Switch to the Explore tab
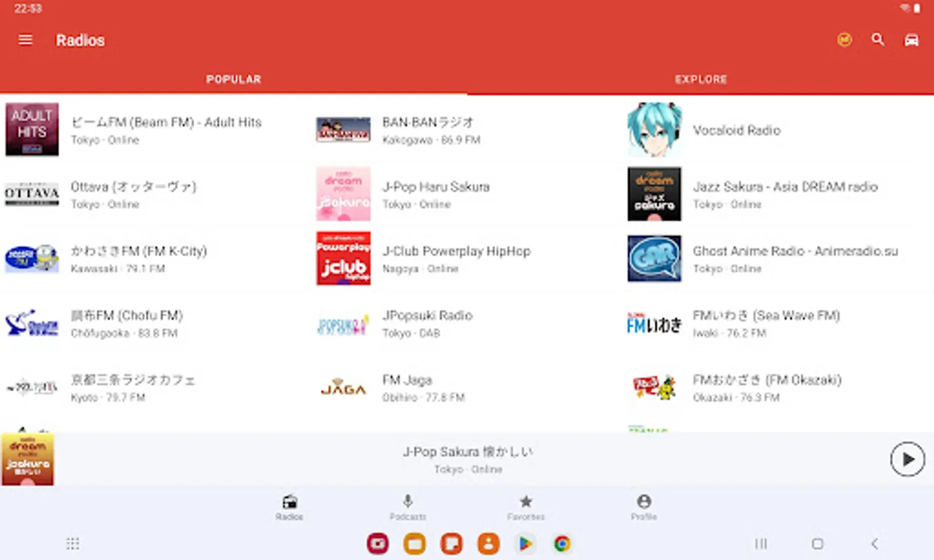This screenshot has height=560, width=934. pos(701,79)
